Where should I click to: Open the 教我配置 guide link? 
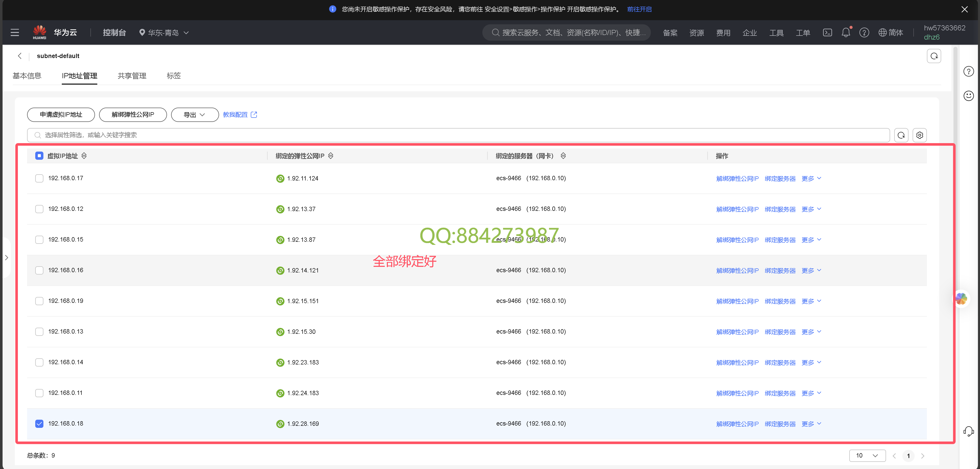[x=240, y=115]
